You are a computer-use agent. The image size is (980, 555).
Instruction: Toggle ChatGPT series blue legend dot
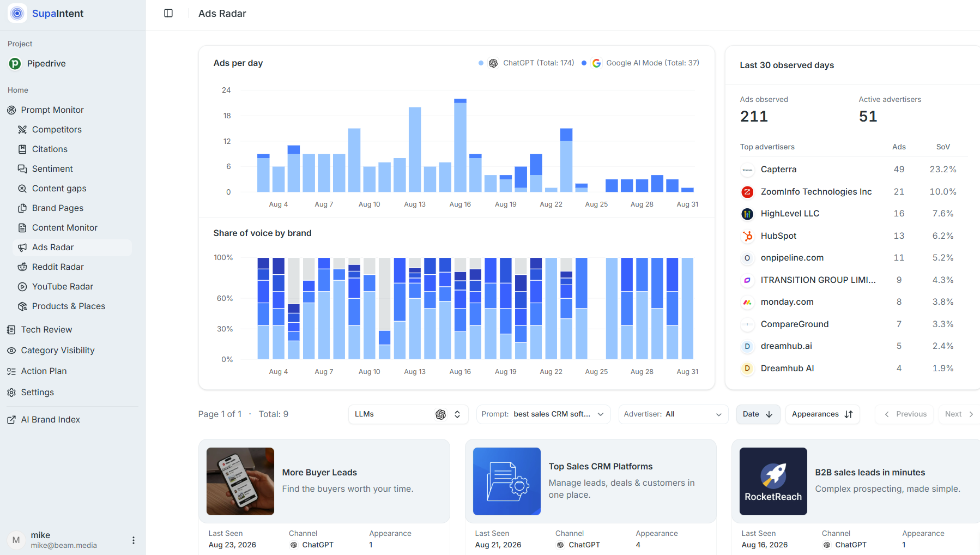tap(481, 63)
